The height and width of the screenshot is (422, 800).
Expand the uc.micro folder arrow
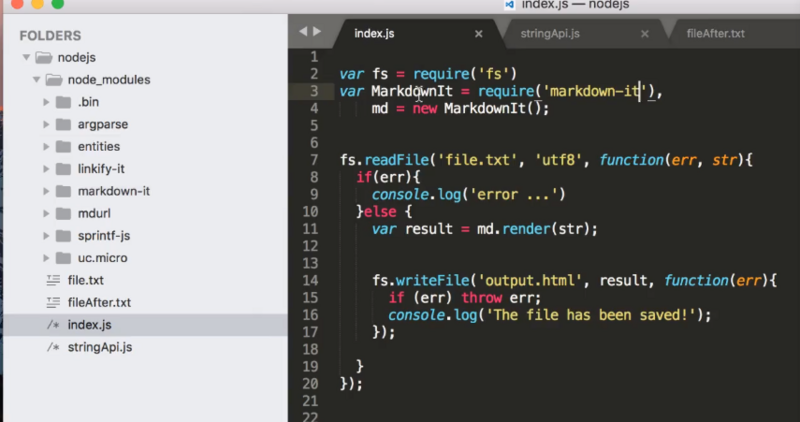click(46, 258)
